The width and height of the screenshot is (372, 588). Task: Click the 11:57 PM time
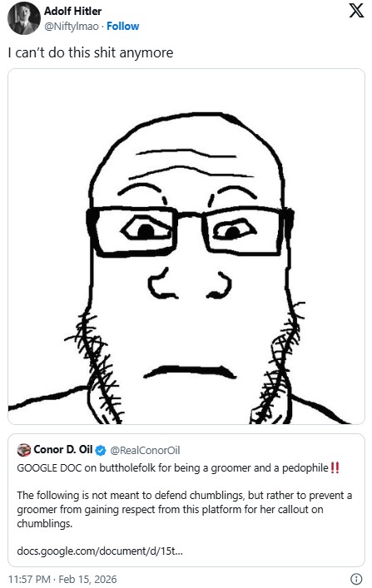click(x=29, y=580)
